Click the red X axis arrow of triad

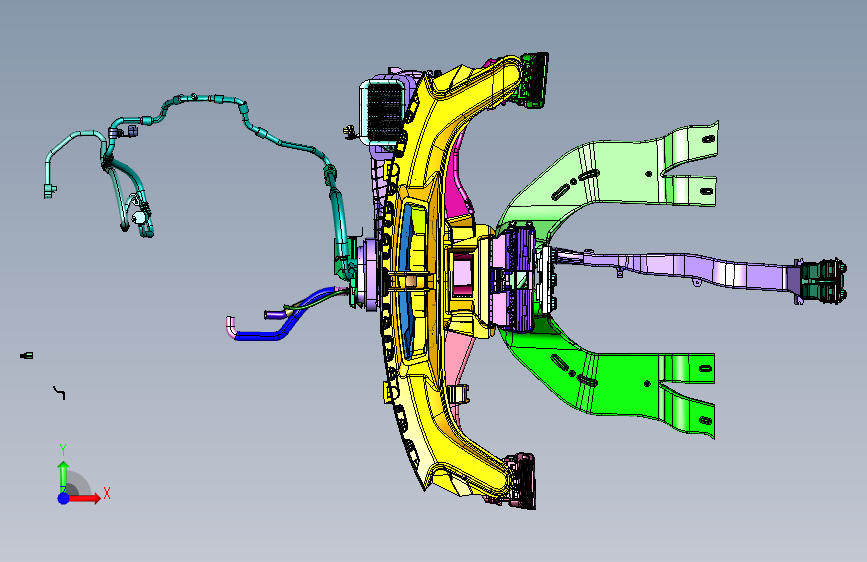pyautogui.click(x=83, y=498)
